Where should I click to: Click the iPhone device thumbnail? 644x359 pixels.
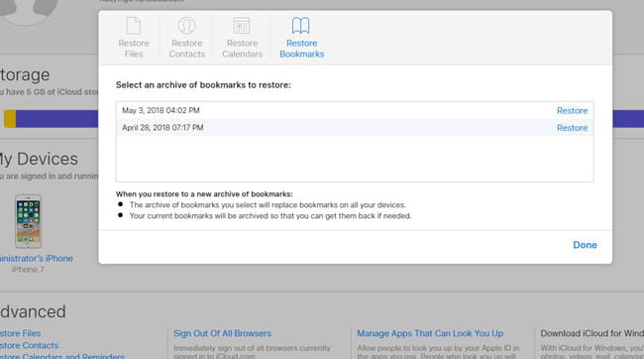point(28,221)
